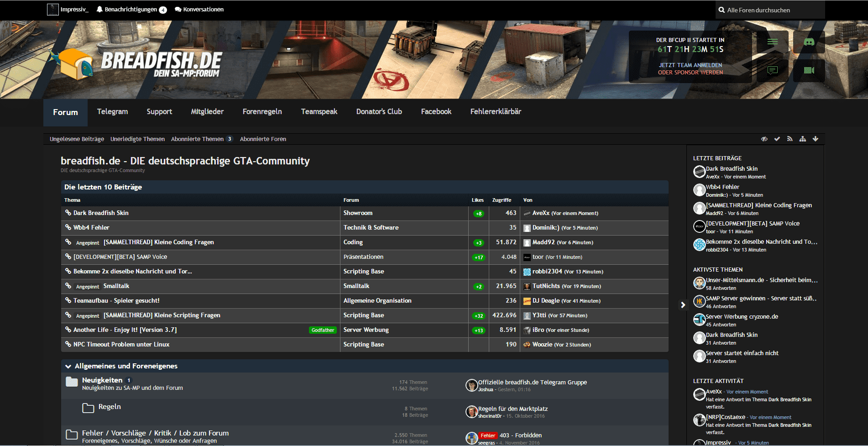
Task: Click link icon beside Wbb4 Fehler thread
Action: click(68, 227)
